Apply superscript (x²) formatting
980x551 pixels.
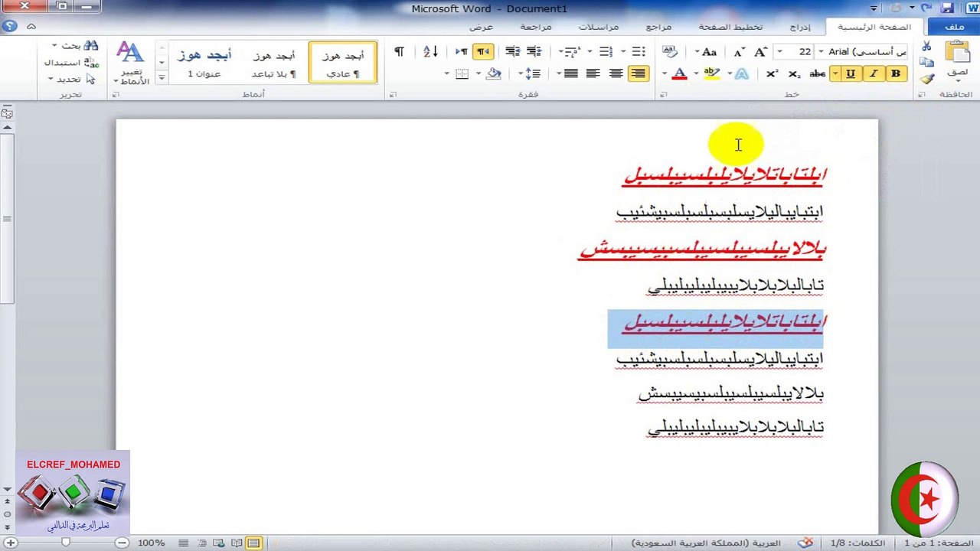click(x=772, y=73)
